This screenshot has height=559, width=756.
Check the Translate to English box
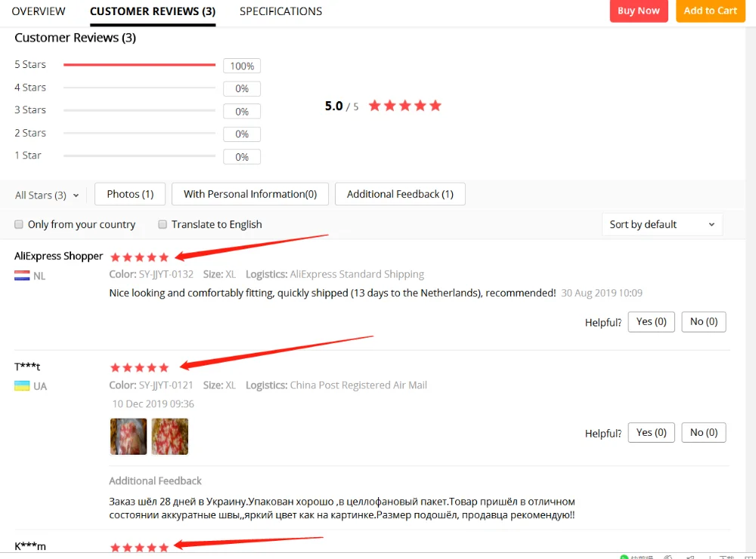[163, 224]
